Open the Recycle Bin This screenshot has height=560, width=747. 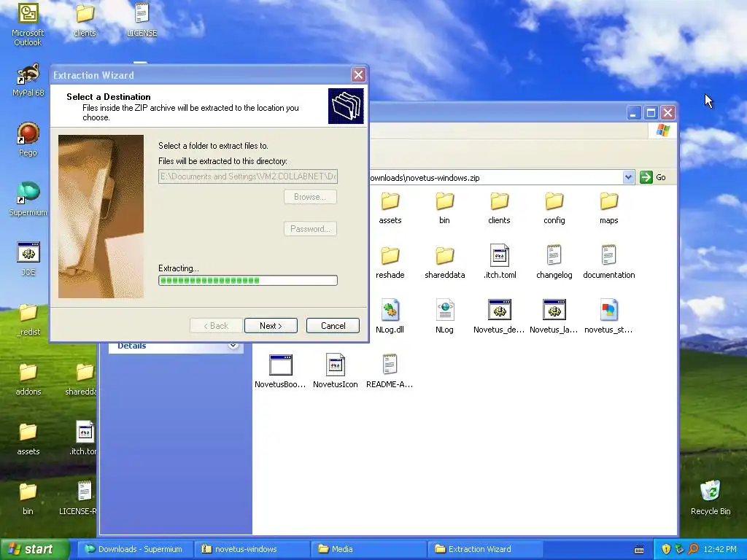coord(711,497)
